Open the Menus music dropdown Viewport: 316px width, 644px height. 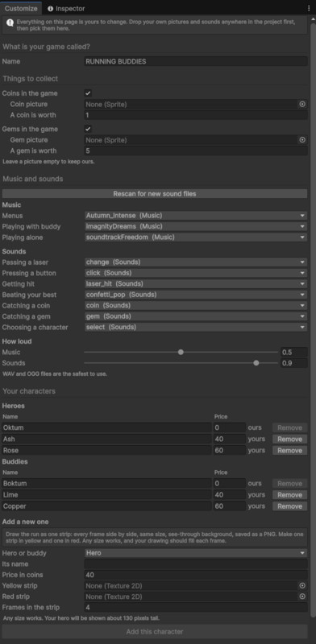(195, 216)
